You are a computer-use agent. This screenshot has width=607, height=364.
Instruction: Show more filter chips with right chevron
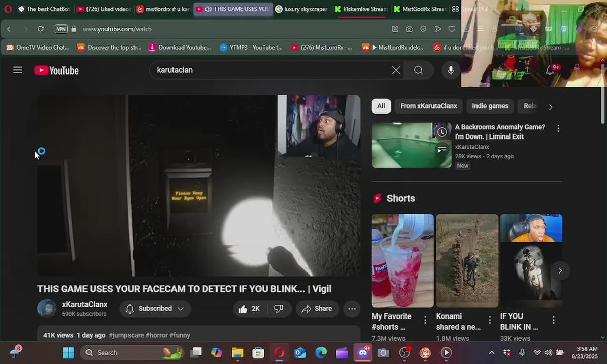click(551, 107)
